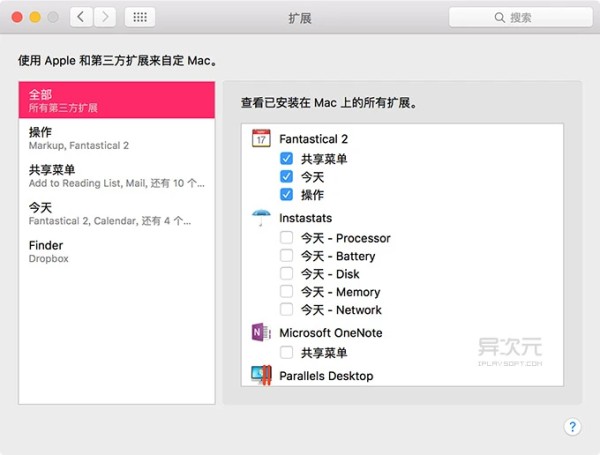Enable 今天 - Processor checkbox
This screenshot has height=455, width=600.
pyautogui.click(x=286, y=238)
